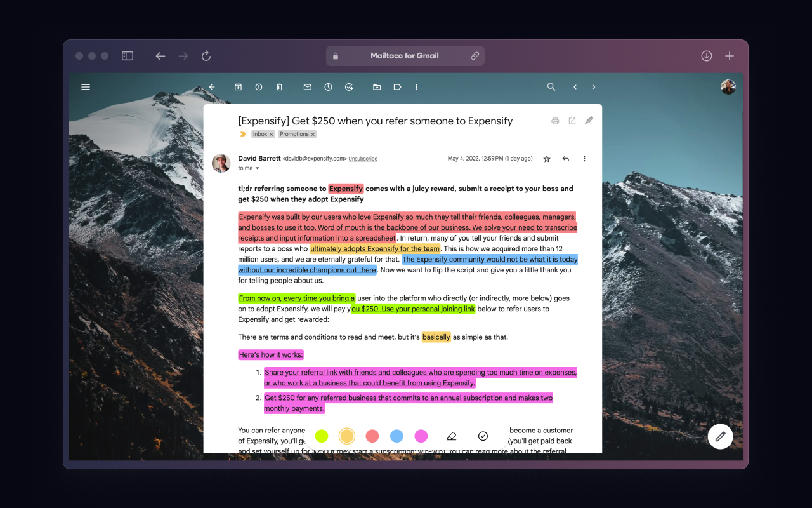812x508 pixels.
Task: Toggle the yellow importance marker
Action: click(242, 135)
